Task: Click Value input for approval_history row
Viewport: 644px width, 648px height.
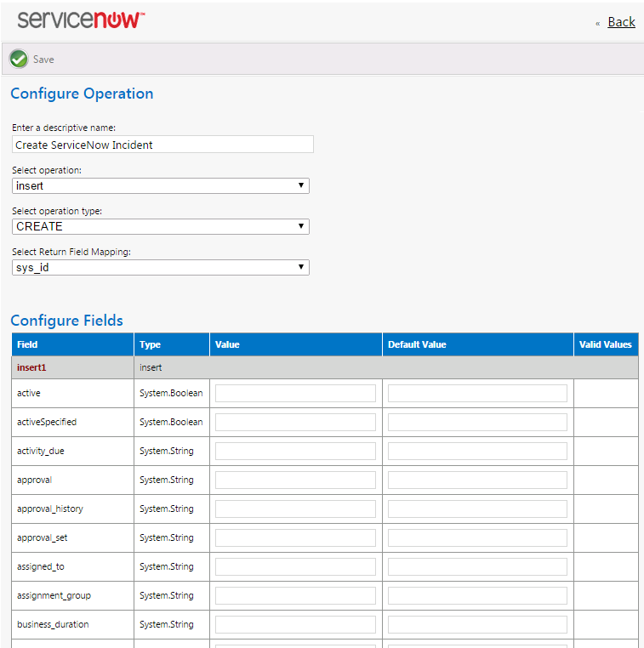Action: pyautogui.click(x=295, y=509)
